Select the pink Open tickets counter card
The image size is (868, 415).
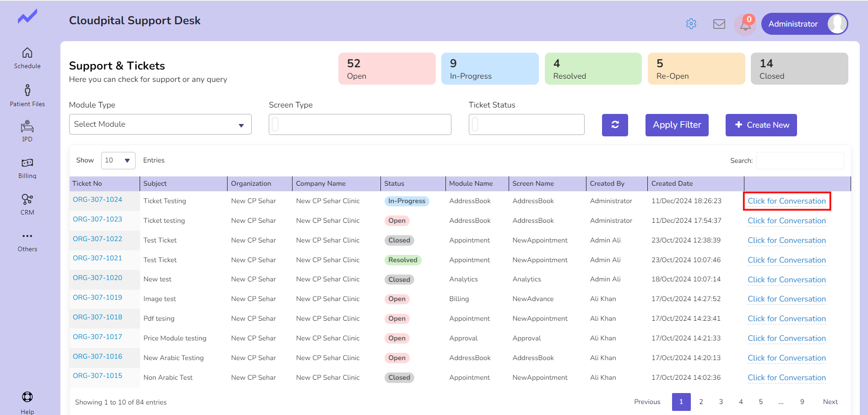coord(387,69)
